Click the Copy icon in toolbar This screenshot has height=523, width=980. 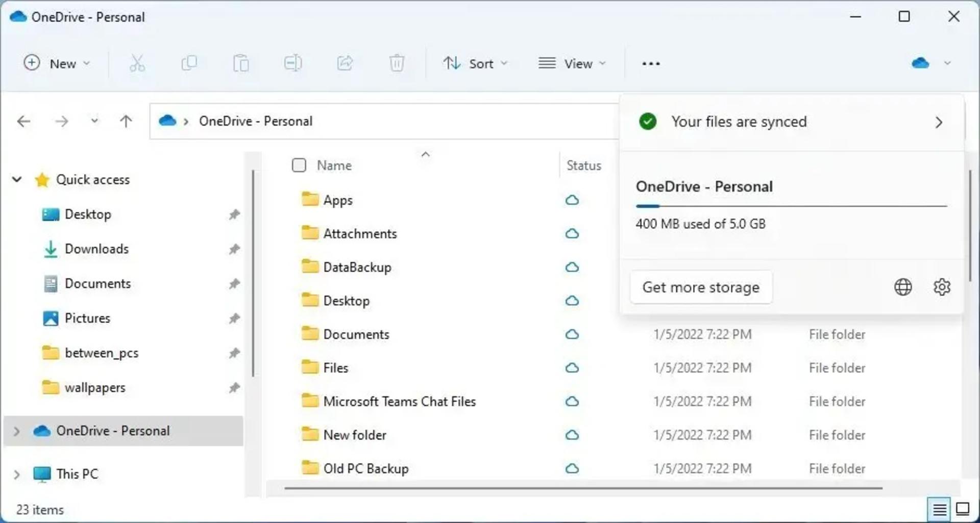point(189,63)
